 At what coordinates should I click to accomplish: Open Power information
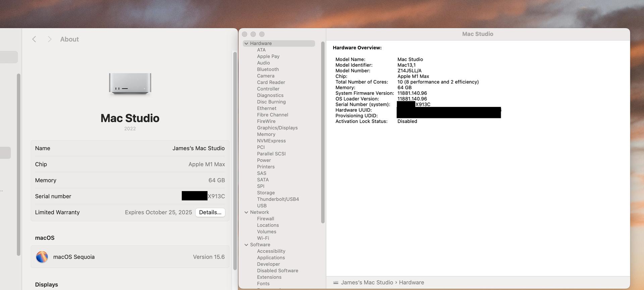264,160
